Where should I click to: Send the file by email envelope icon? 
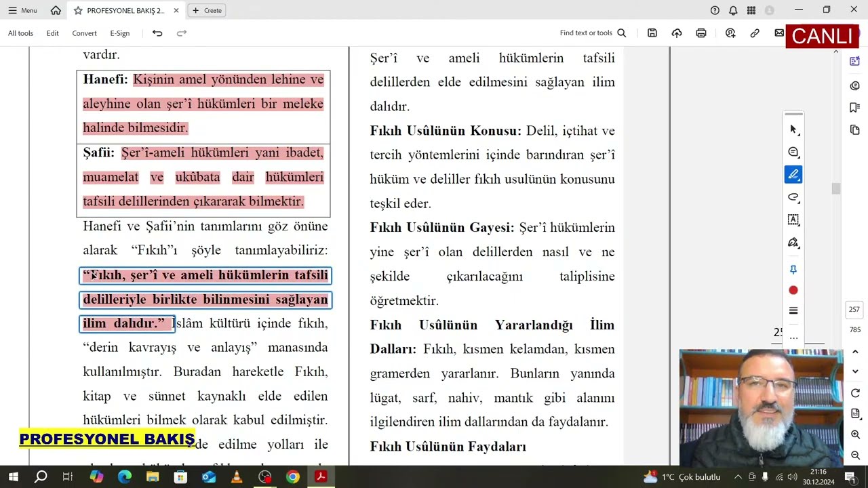pyautogui.click(x=779, y=33)
